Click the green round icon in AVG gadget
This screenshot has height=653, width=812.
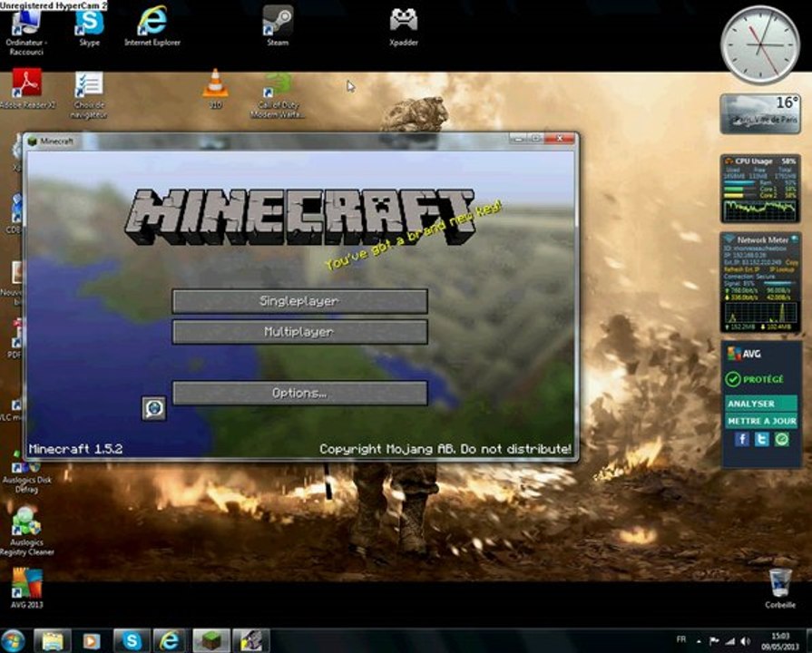782,440
